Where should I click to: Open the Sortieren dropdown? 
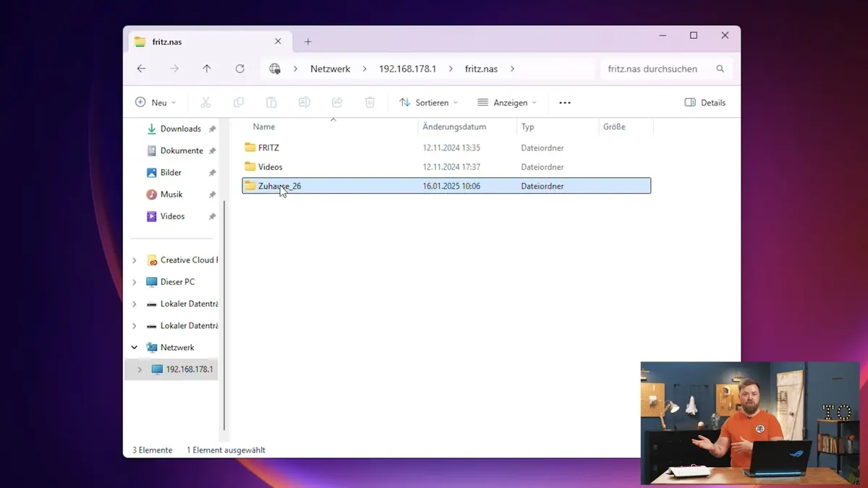point(429,103)
